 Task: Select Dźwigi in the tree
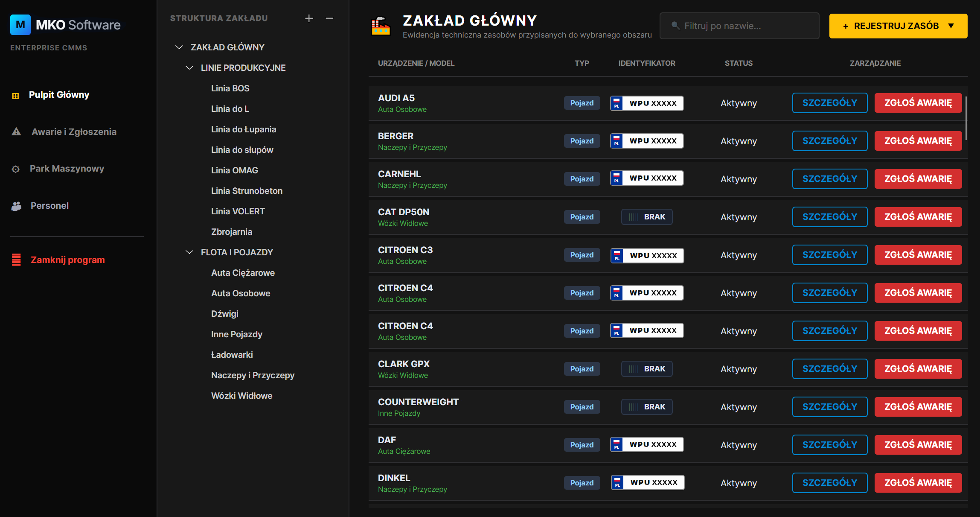[225, 314]
